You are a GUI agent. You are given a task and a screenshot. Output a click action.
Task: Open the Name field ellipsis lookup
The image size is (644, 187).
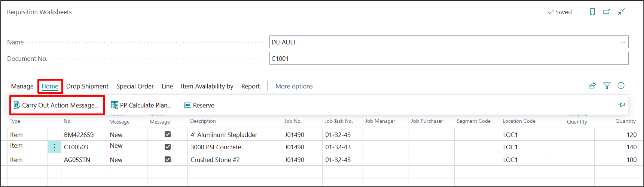pos(622,43)
